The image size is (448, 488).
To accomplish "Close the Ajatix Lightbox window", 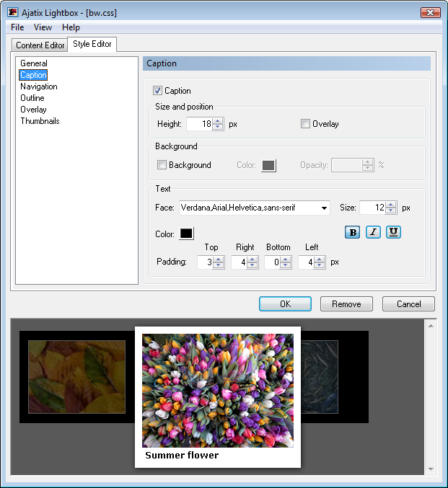I will tap(430, 12).
